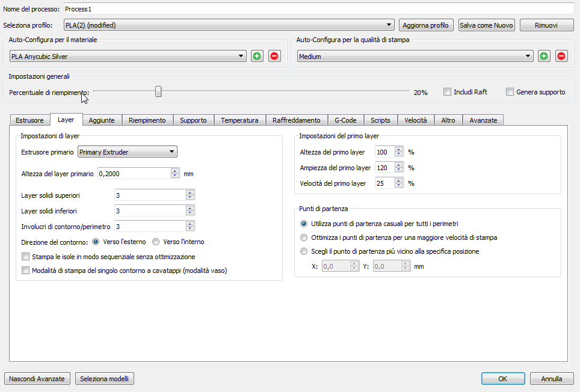This screenshot has width=580, height=392.
Task: Decrease Layer solidi superiori with down arrow
Action: click(190, 197)
